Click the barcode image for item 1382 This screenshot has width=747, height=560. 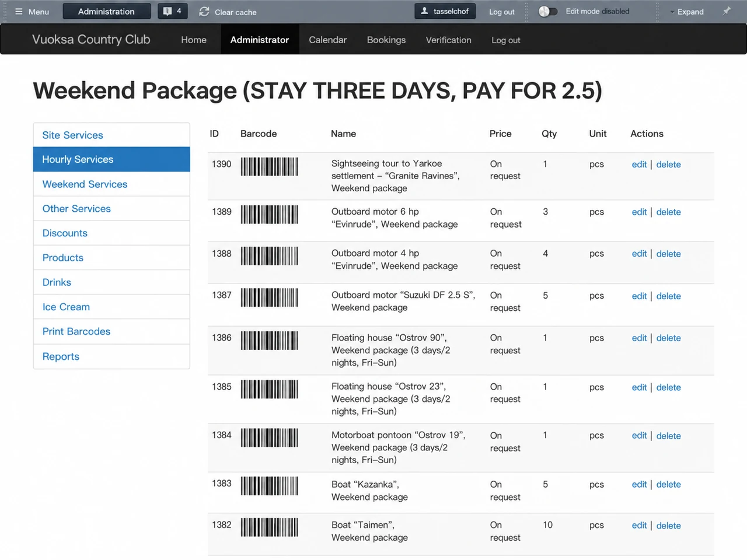point(269,527)
